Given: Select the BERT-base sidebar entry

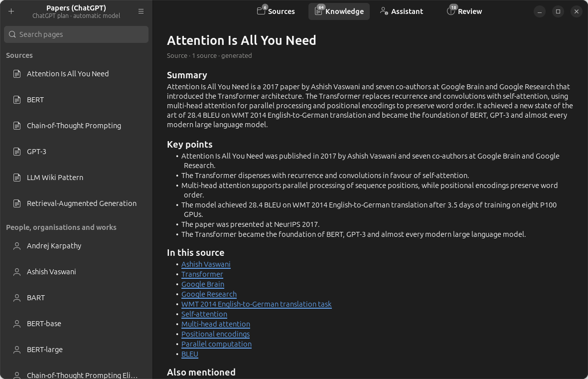Looking at the screenshot, I should (x=76, y=324).
